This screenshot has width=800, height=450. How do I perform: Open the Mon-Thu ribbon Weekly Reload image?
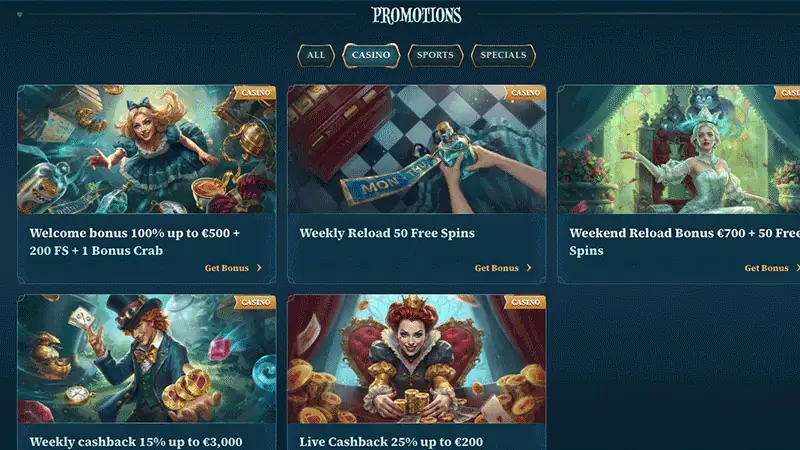[x=417, y=149]
